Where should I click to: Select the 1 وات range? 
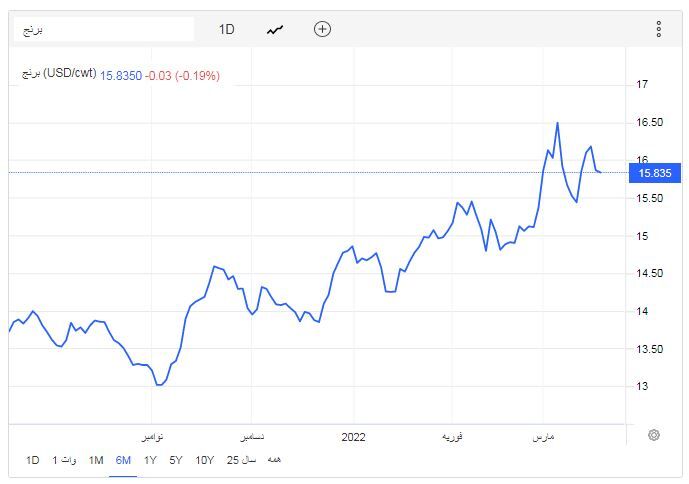[x=64, y=460]
